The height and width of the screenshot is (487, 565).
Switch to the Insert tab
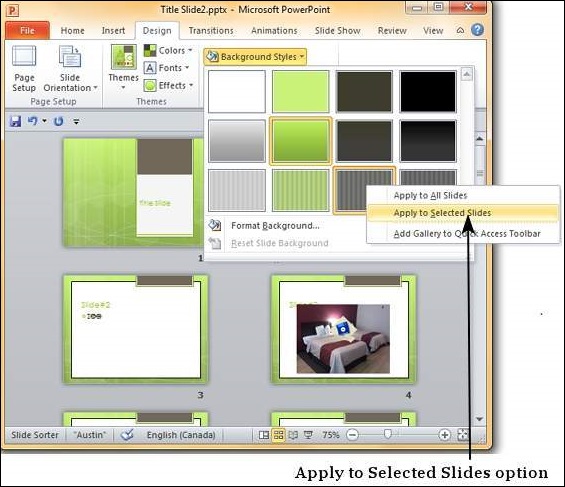(113, 31)
